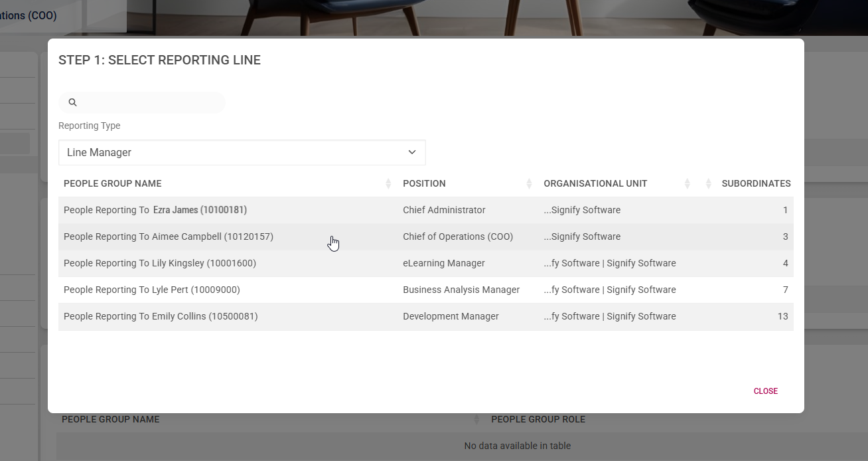
Task: Select the POSITION column header
Action: (424, 183)
